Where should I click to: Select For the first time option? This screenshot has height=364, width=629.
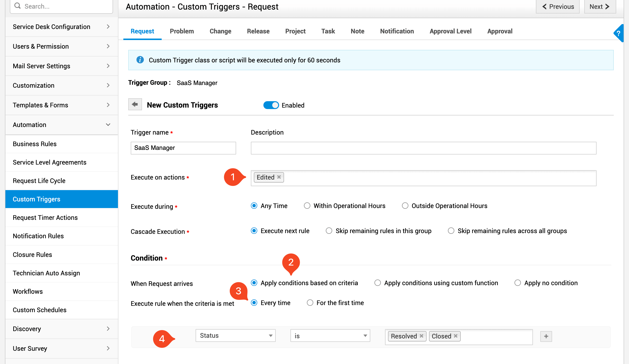click(310, 303)
